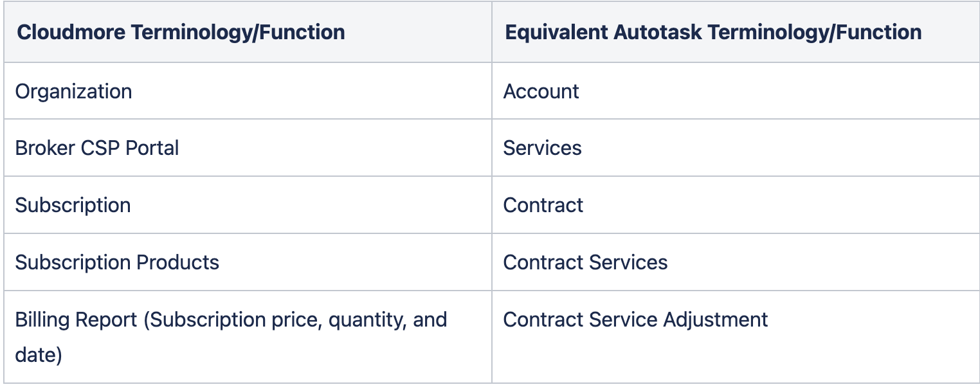This screenshot has width=980, height=387.
Task: Select the Subscription cell
Action: (248, 205)
